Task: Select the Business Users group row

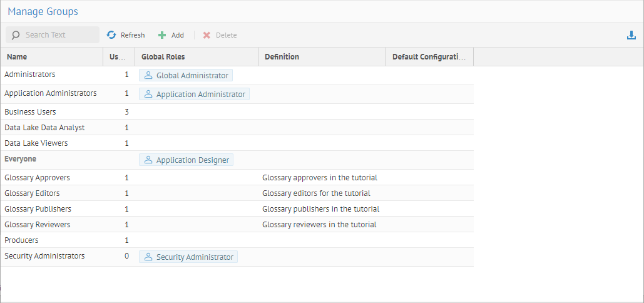Action: (x=30, y=112)
